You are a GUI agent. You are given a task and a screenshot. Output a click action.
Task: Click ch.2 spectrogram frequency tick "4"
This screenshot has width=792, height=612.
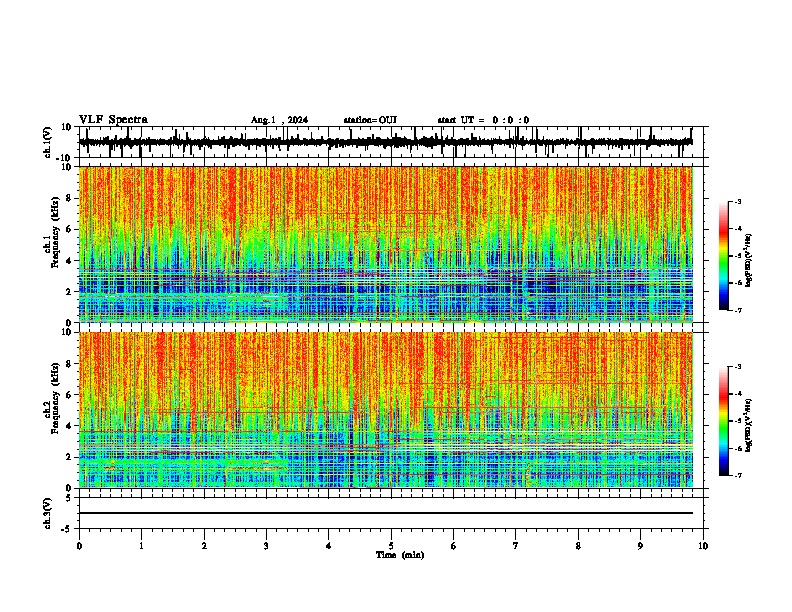69,426
